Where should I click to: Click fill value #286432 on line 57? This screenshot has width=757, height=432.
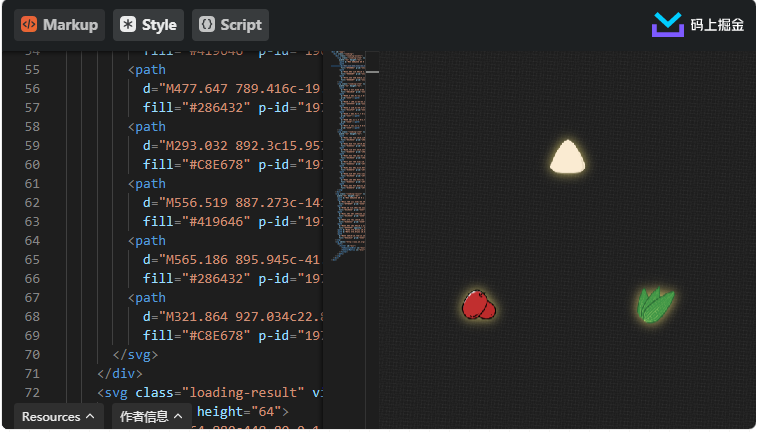[216, 108]
